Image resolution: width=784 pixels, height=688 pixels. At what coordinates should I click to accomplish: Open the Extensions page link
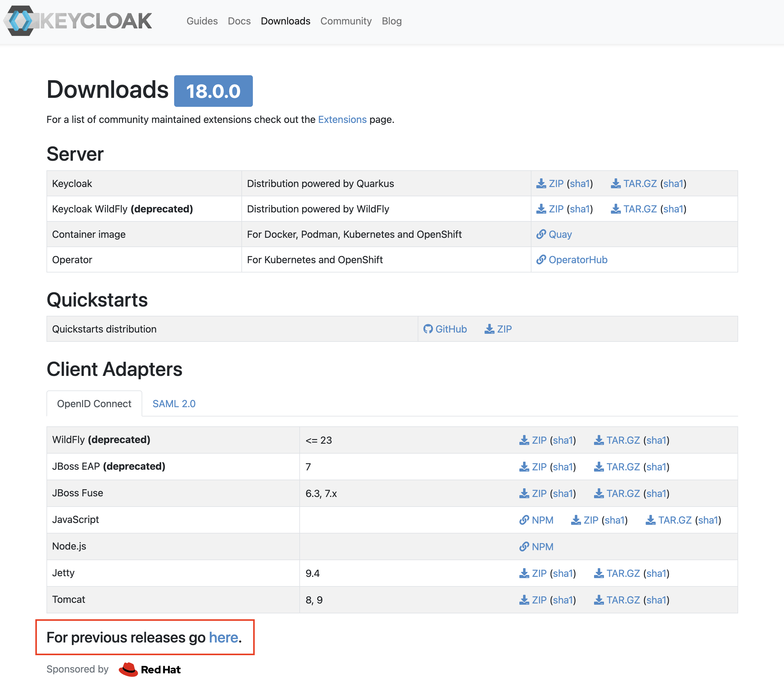(x=342, y=120)
